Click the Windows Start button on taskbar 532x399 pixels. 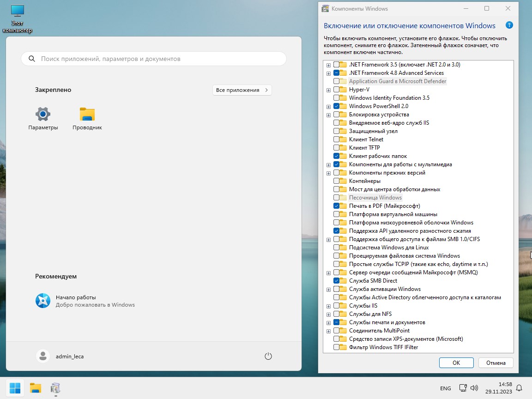tap(15, 388)
